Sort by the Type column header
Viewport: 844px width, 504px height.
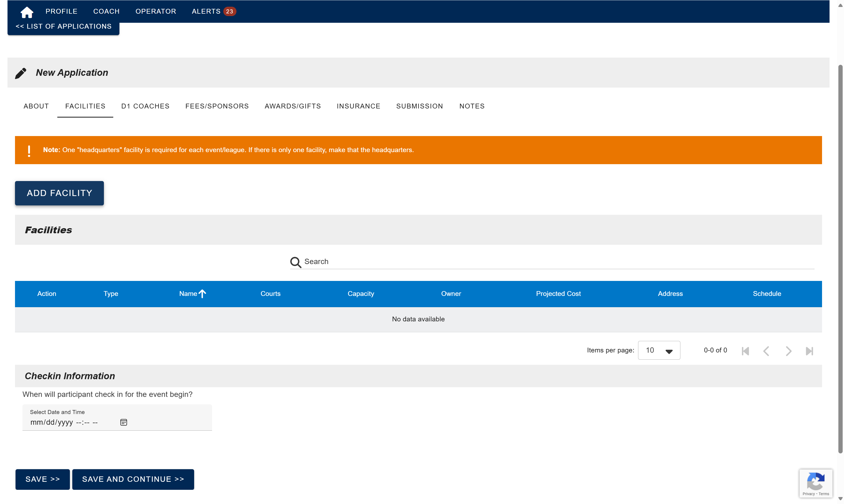tap(111, 294)
